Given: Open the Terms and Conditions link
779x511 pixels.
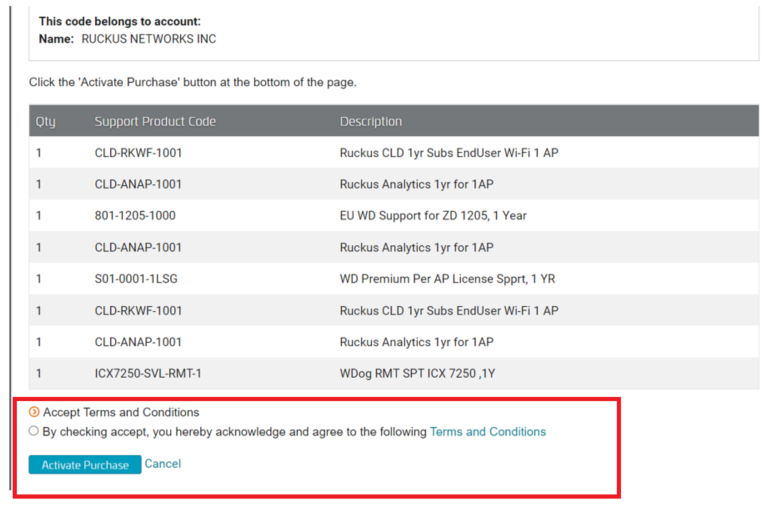Looking at the screenshot, I should (x=488, y=432).
